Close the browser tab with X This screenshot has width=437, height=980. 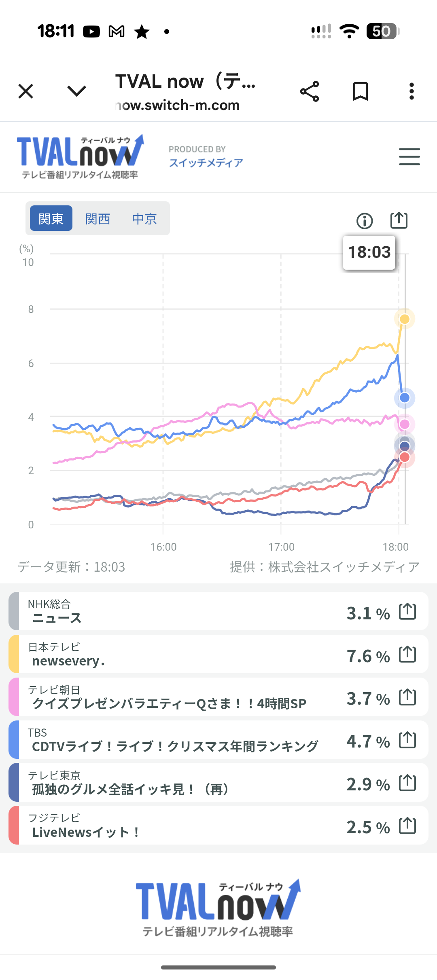26,91
